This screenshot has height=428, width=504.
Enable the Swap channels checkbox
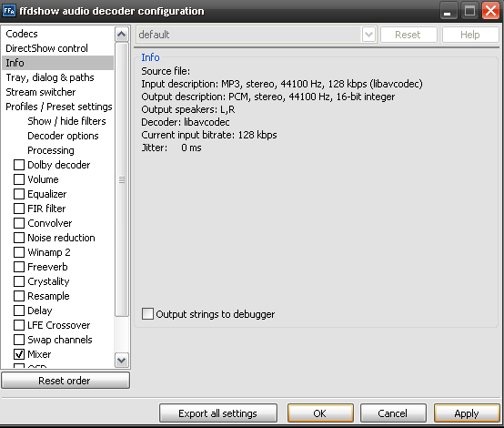pyautogui.click(x=19, y=340)
